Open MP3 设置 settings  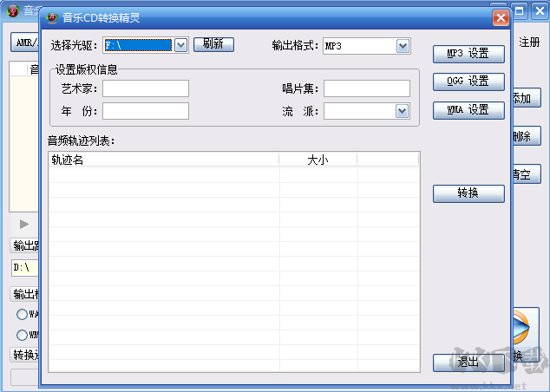[x=468, y=54]
